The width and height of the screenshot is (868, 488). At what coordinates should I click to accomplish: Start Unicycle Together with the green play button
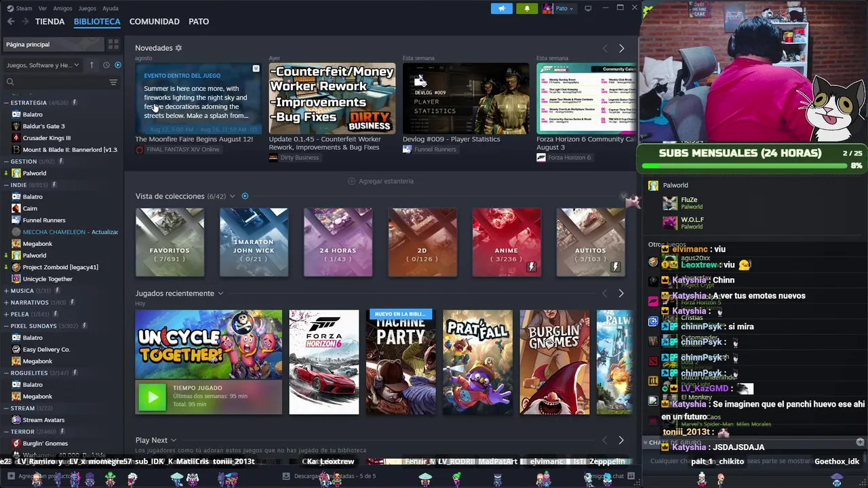(152, 397)
